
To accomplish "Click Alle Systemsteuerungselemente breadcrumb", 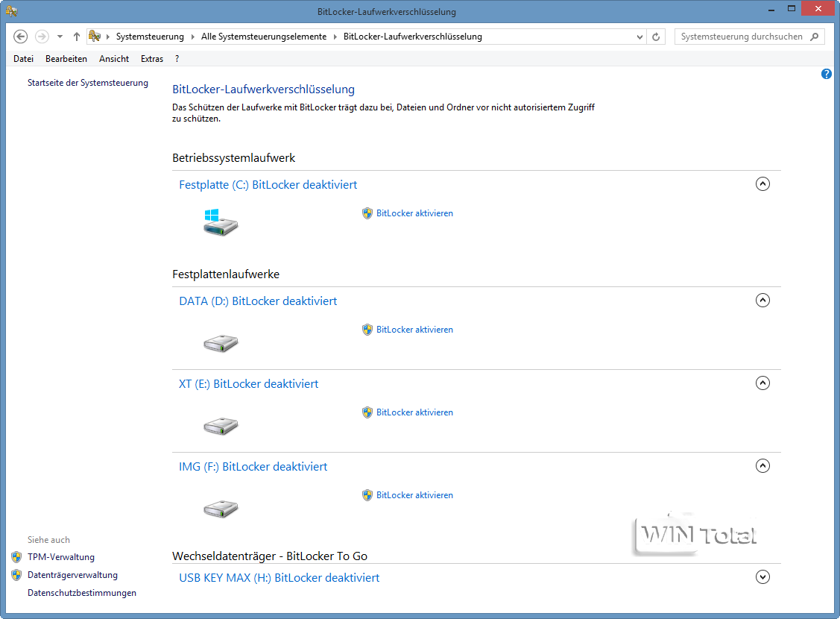I will click(264, 37).
